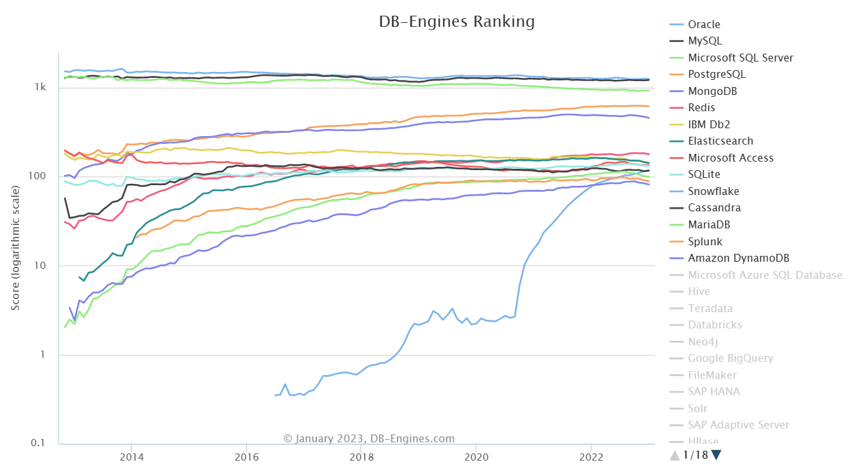Show the SAP Adaptive Server series

coord(730,425)
